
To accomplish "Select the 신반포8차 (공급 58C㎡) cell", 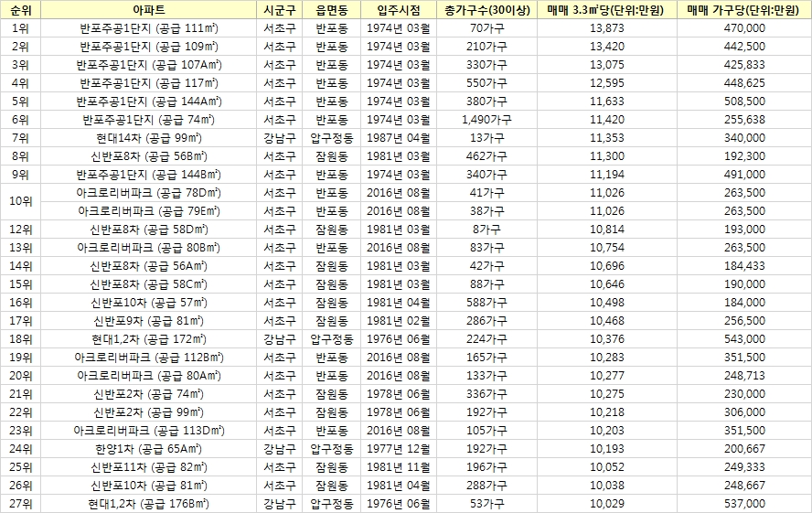I will (x=149, y=284).
